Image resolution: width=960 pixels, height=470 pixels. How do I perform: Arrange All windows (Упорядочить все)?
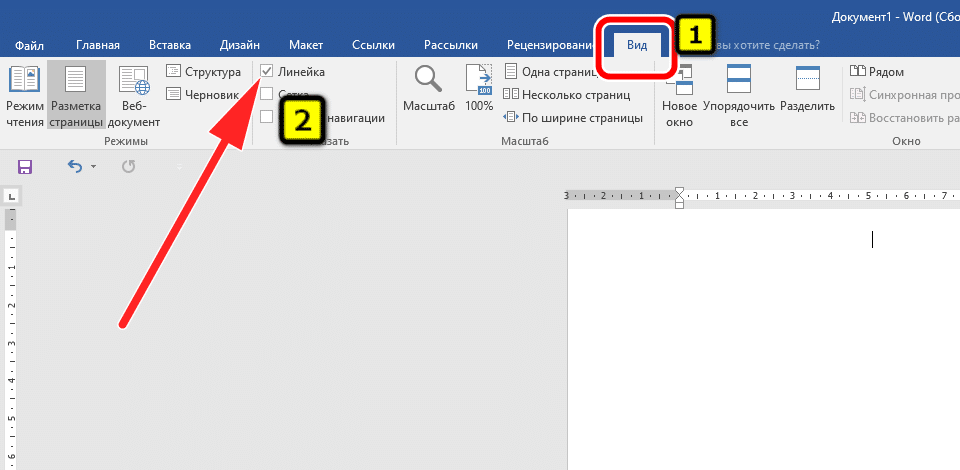[739, 95]
